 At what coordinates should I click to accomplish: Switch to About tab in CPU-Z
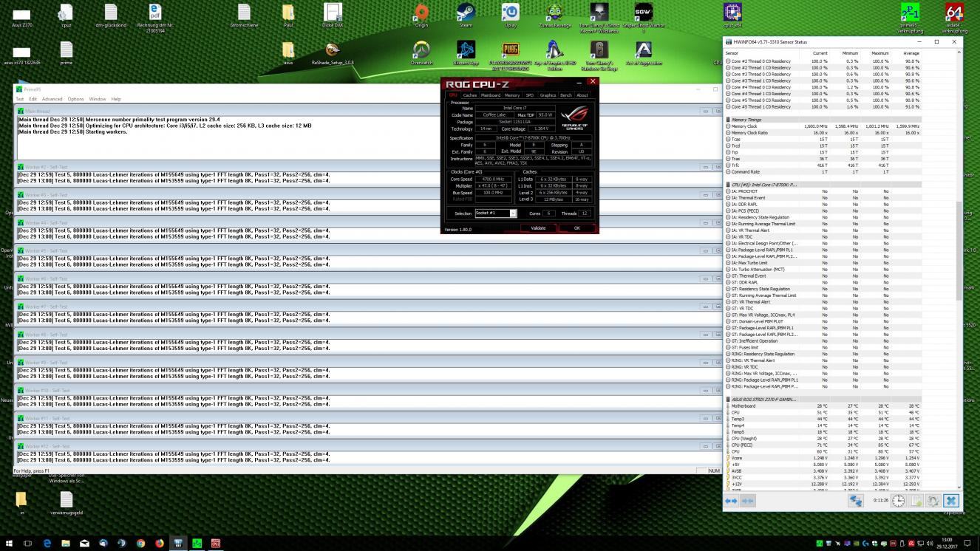coord(582,95)
